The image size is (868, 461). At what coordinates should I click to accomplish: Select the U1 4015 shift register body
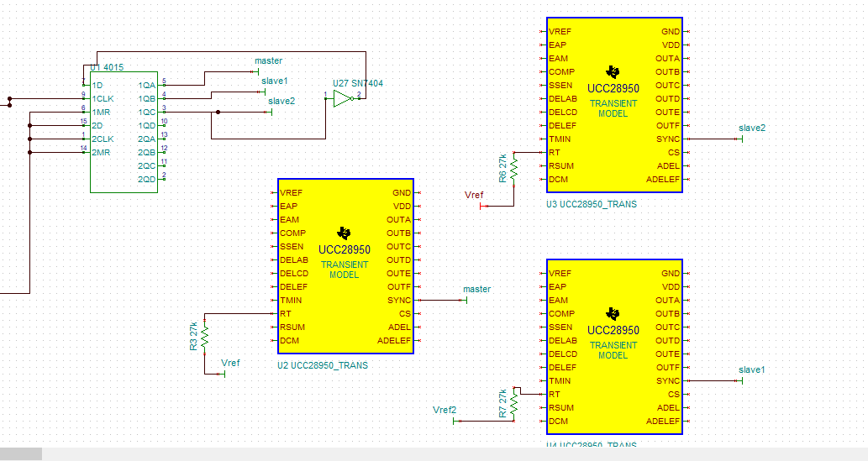pyautogui.click(x=124, y=133)
